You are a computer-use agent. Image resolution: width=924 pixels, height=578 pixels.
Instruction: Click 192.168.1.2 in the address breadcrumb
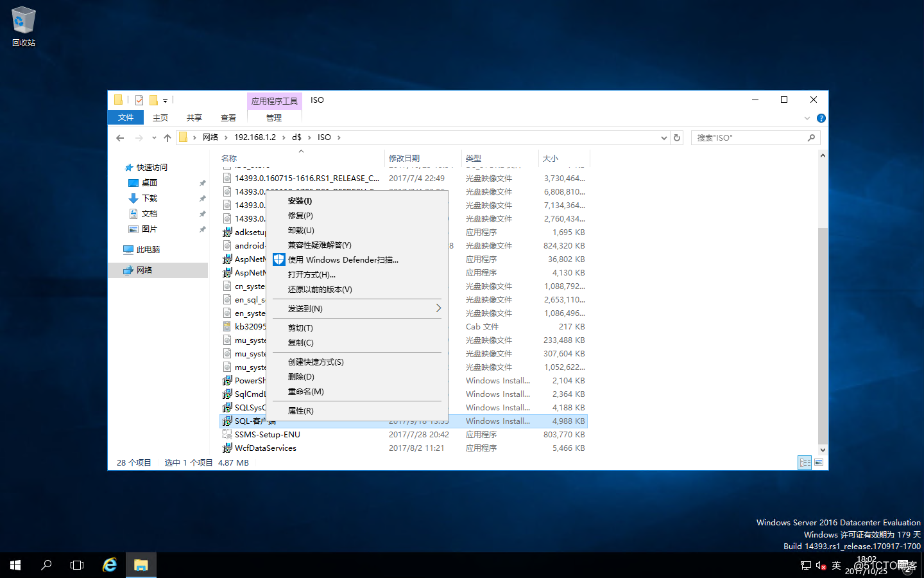coord(255,137)
